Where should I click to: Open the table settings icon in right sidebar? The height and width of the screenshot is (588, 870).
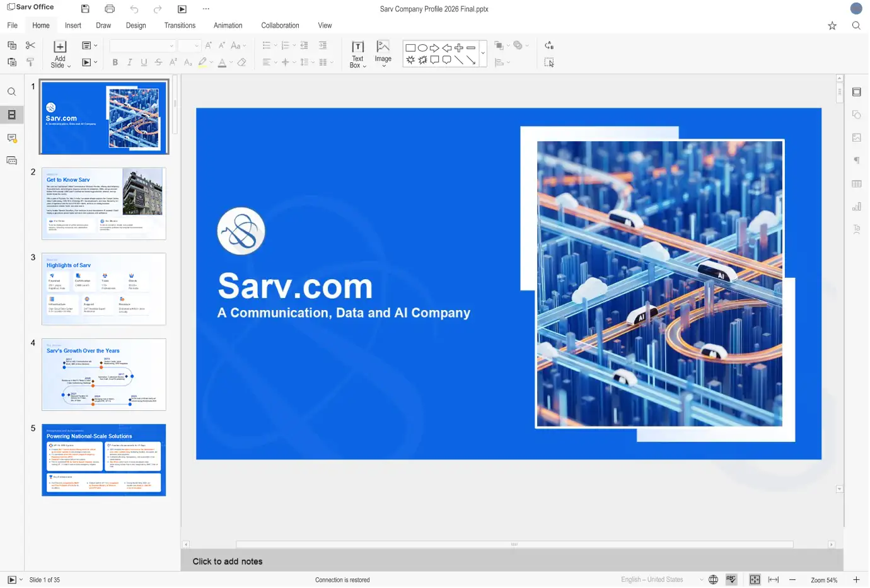(857, 183)
